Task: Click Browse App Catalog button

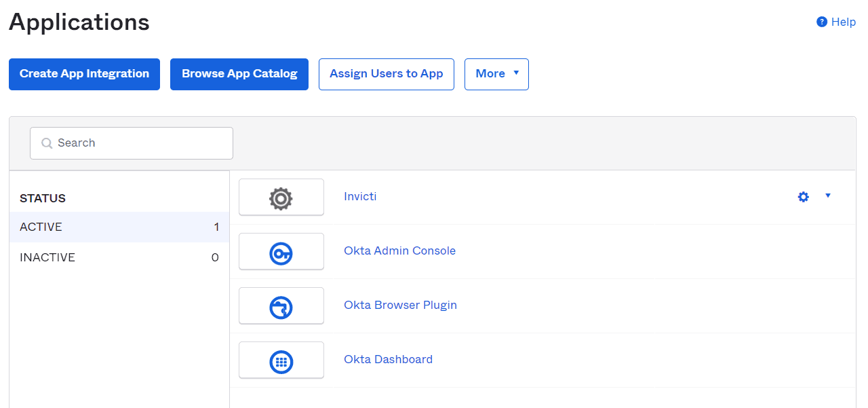Action: click(x=239, y=74)
